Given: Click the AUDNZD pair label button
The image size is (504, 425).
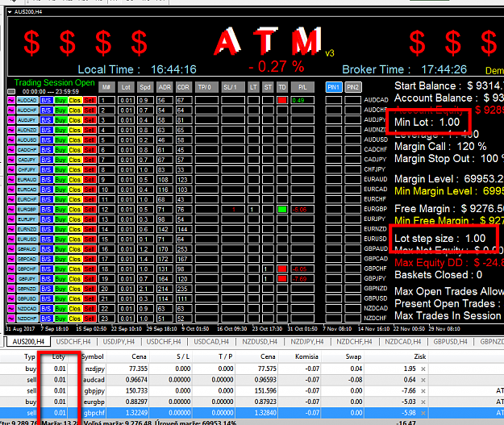Looking at the screenshot, I should point(27,130).
